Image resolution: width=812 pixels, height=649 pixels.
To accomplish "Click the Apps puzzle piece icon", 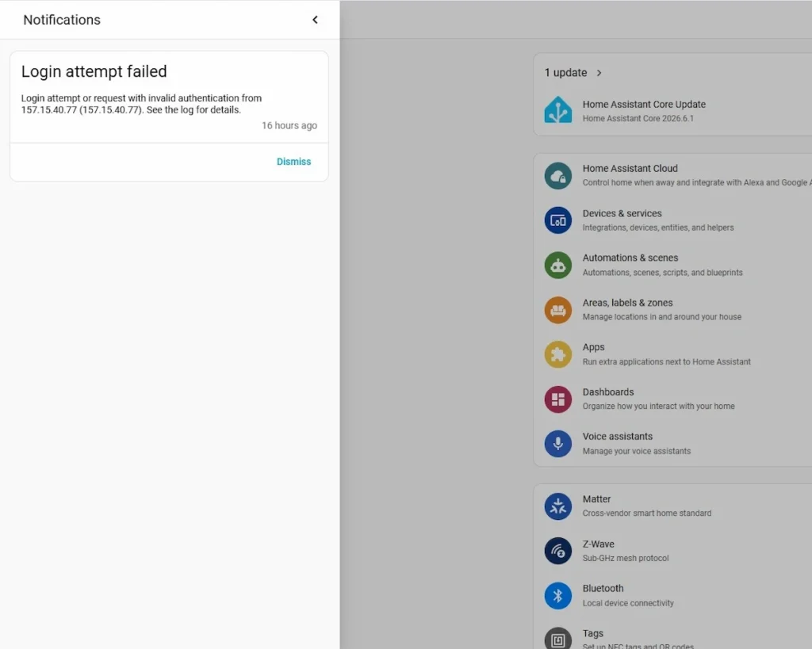I will tap(557, 354).
